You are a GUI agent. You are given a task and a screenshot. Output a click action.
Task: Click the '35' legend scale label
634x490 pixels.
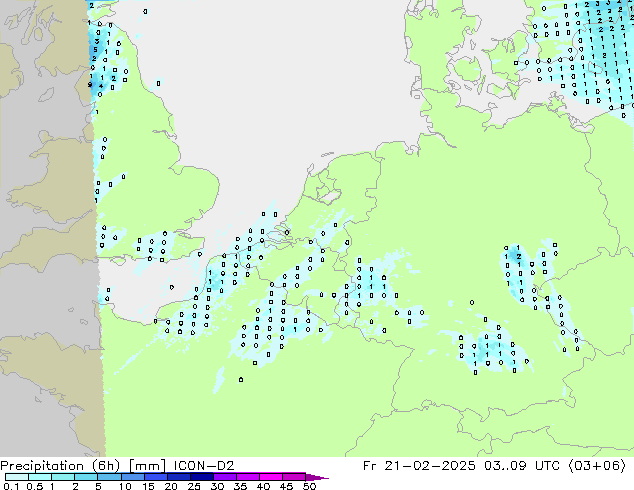coord(240,486)
